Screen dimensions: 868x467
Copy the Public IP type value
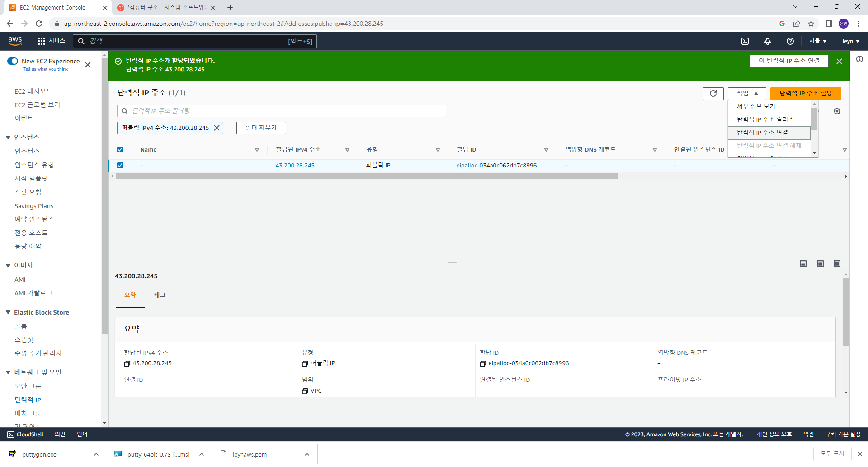[x=305, y=363]
